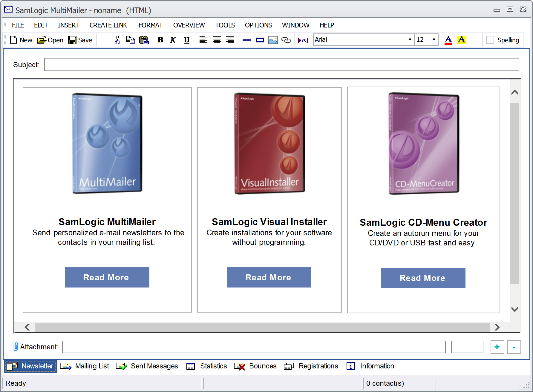
Task: Click the SamLogic MultiMailer heading text
Action: (x=107, y=222)
